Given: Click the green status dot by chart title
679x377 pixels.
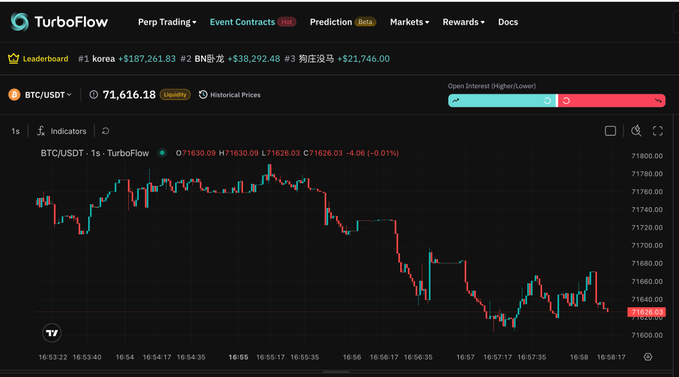Looking at the screenshot, I should click(162, 153).
